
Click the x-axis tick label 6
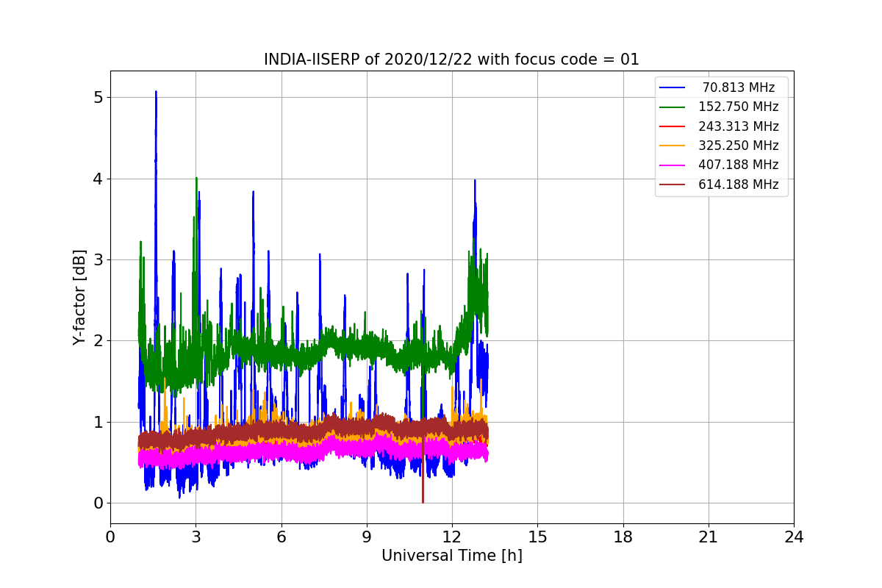[x=282, y=537]
